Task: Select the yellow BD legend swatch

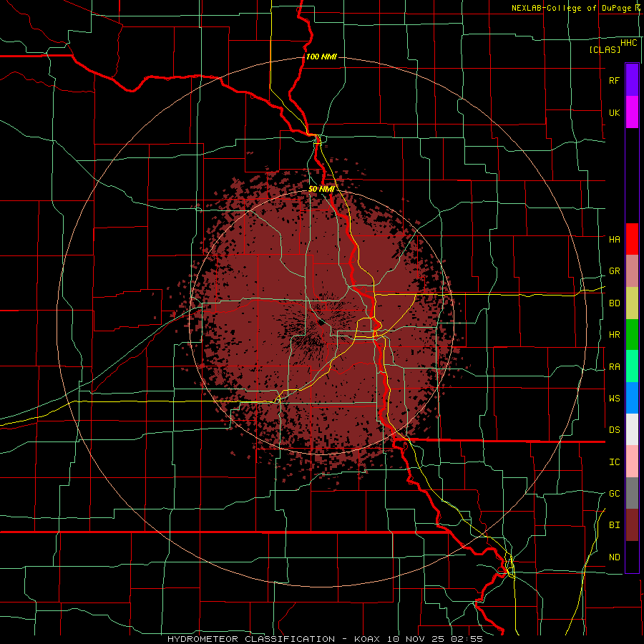Action: coord(632,303)
